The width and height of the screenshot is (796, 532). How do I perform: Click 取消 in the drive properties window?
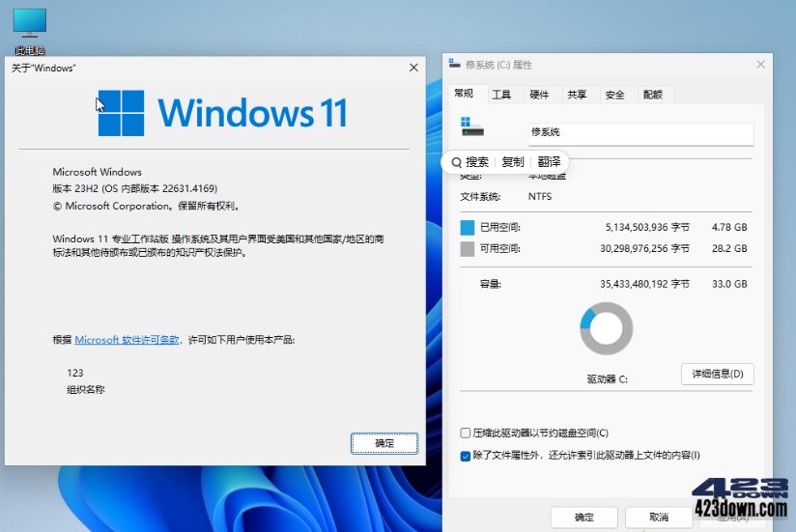pos(659,518)
